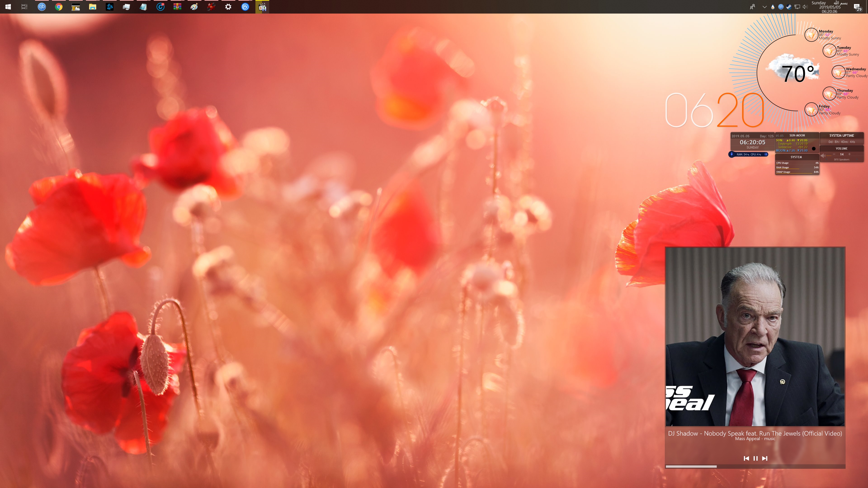Increase volume with the plus button

pyautogui.click(x=849, y=154)
